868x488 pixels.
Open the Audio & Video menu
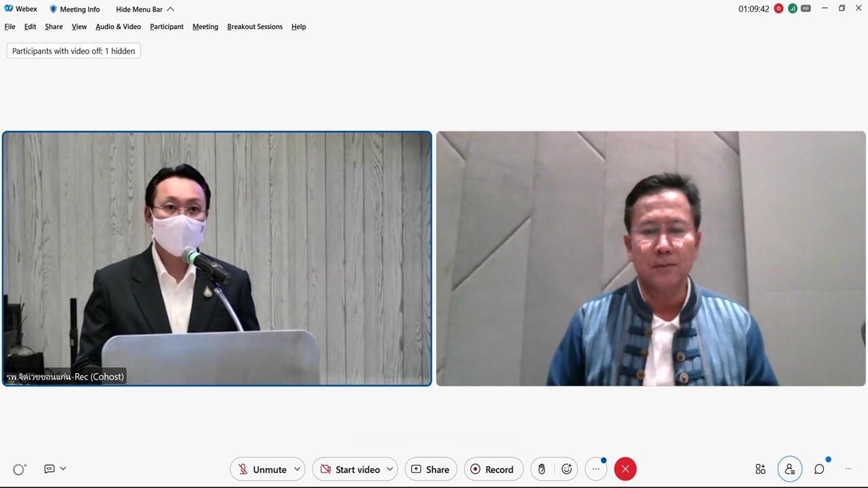[118, 26]
